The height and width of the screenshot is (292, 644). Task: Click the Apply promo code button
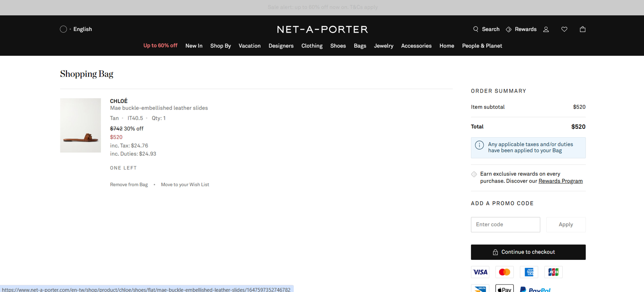[566, 225]
